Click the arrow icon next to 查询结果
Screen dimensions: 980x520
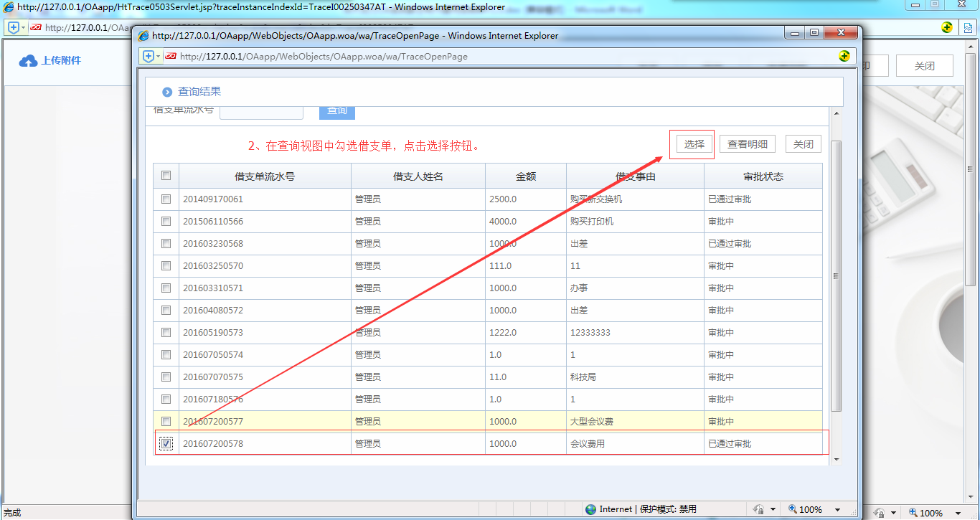[x=167, y=92]
